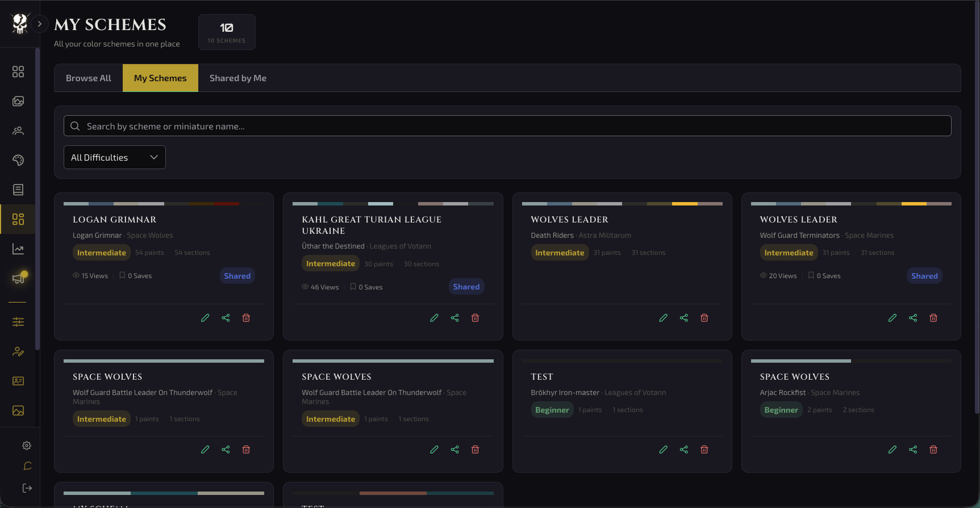Click Shared badge on Wolf Guard Terminators card
Viewport: 980px width, 508px height.
924,276
